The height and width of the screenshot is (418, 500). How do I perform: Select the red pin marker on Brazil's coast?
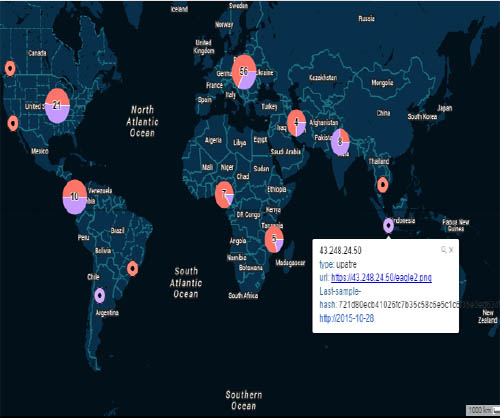(x=132, y=268)
